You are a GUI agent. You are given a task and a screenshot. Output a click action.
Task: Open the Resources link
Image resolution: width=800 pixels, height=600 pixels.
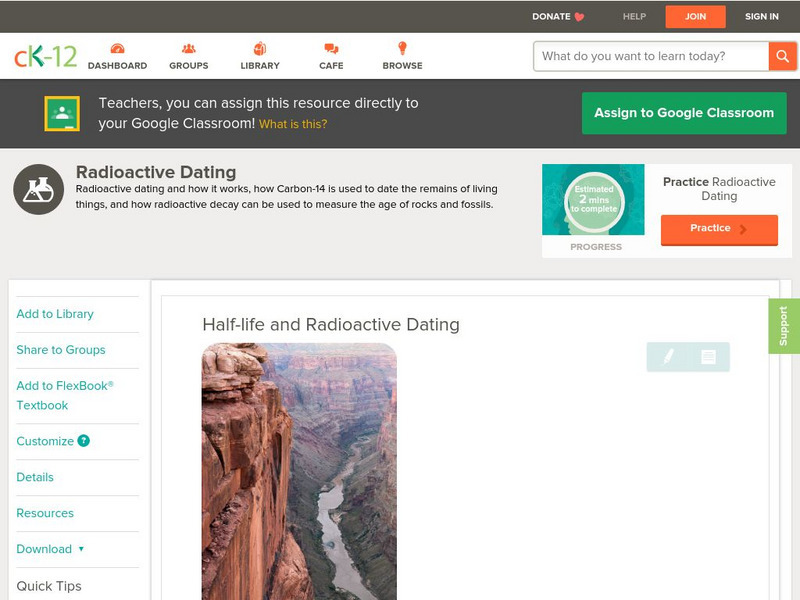coord(45,513)
